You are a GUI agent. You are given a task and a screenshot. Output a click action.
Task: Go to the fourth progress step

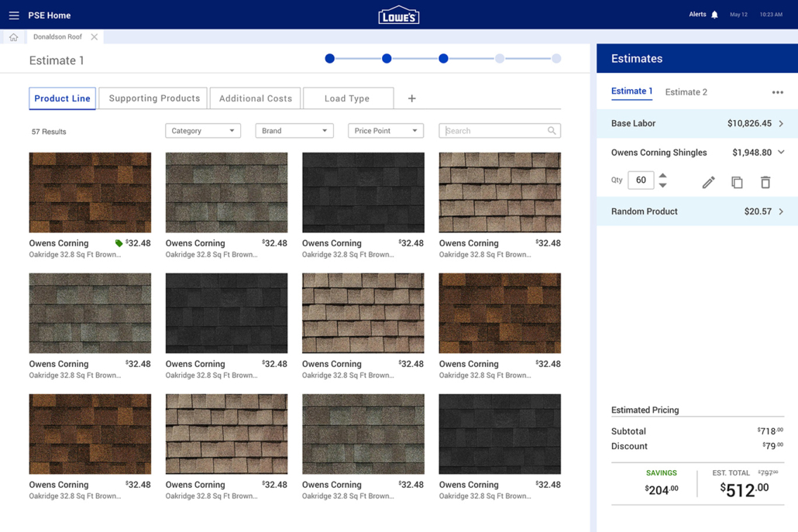tap(500, 59)
